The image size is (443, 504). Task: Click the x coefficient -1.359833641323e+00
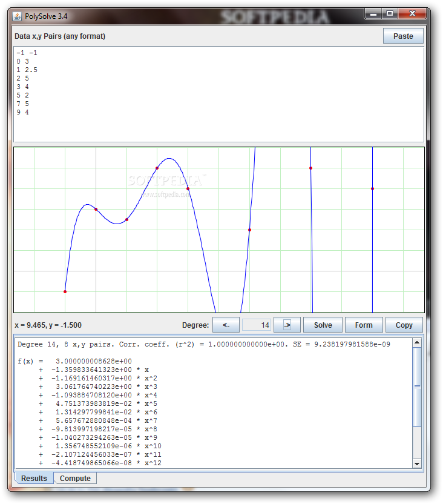click(91, 370)
